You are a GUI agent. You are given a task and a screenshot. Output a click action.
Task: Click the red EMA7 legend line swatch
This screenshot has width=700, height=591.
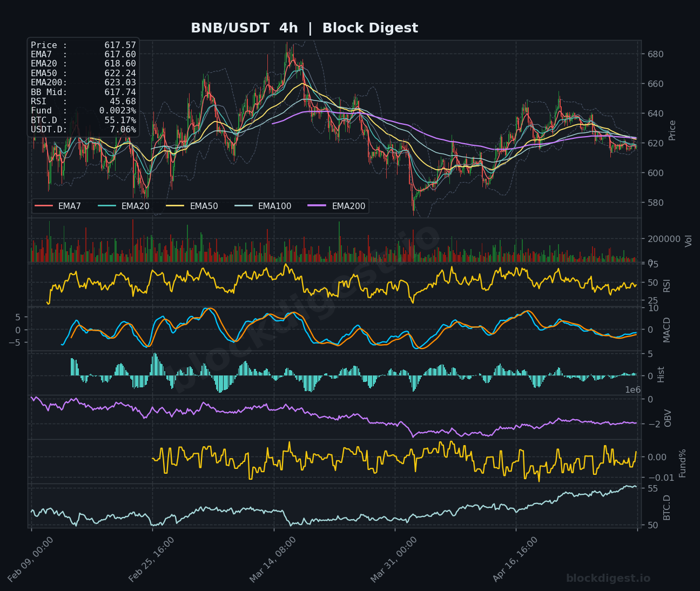tap(44, 206)
